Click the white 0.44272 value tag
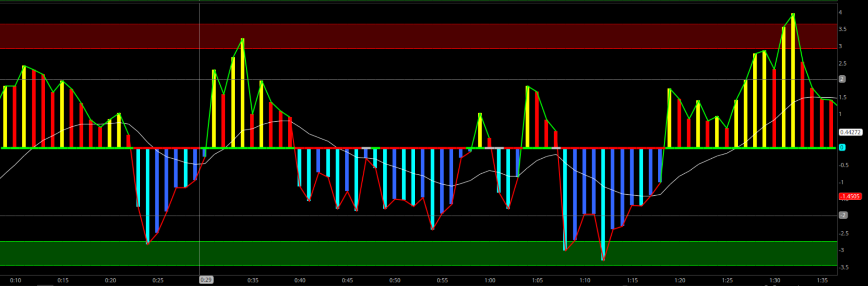 (x=850, y=132)
